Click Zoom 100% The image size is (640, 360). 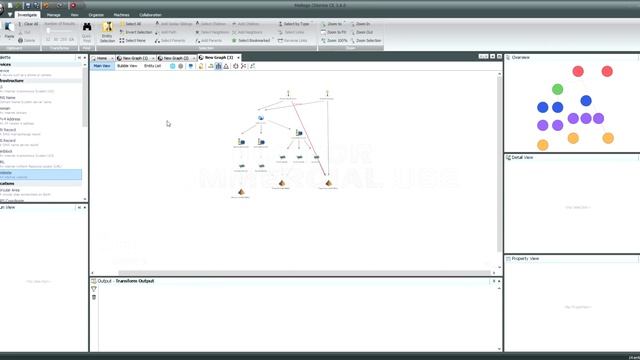click(x=334, y=40)
